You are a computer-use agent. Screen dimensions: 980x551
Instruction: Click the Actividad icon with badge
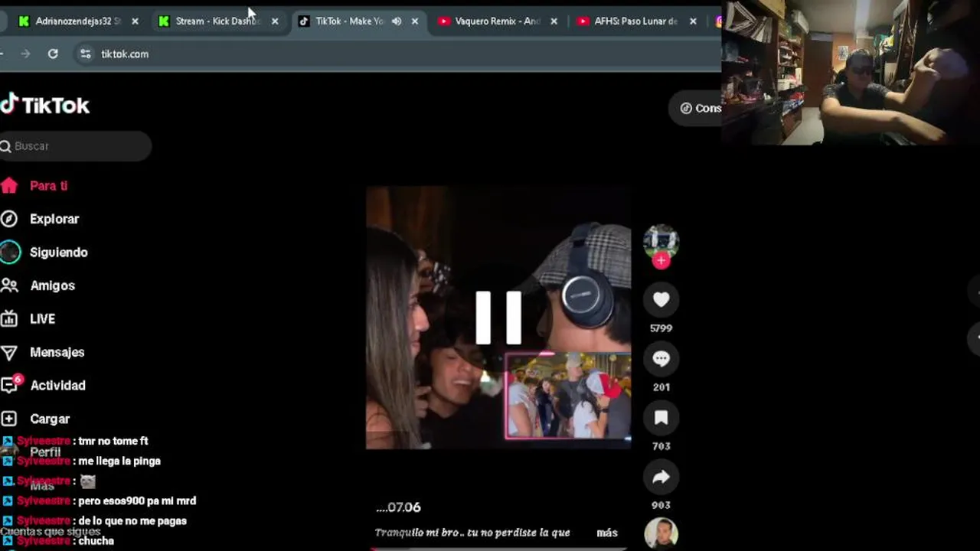10,384
